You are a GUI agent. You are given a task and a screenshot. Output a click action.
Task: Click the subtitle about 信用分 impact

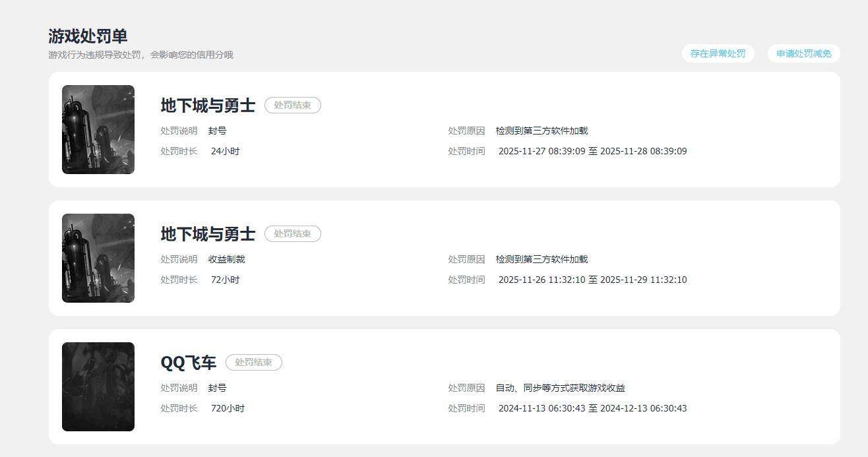[140, 55]
